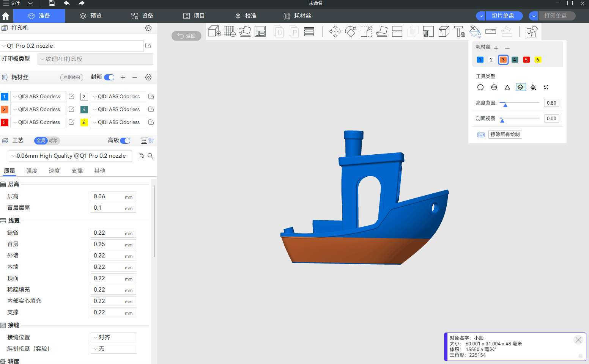The image size is (589, 364).
Task: Open the 速度 speed settings tab
Action: (54, 171)
